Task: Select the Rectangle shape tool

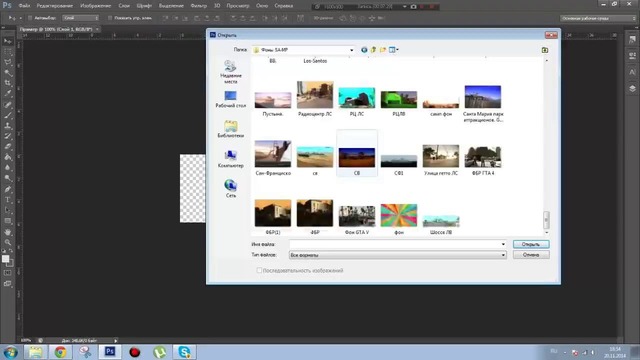Action: 8,221
